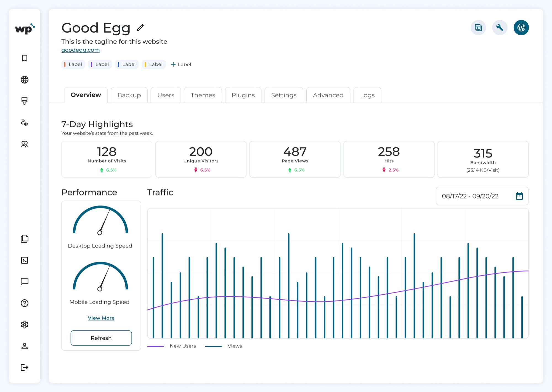Open the profile person sidebar icon
This screenshot has height=392, width=552.
[x=25, y=346]
